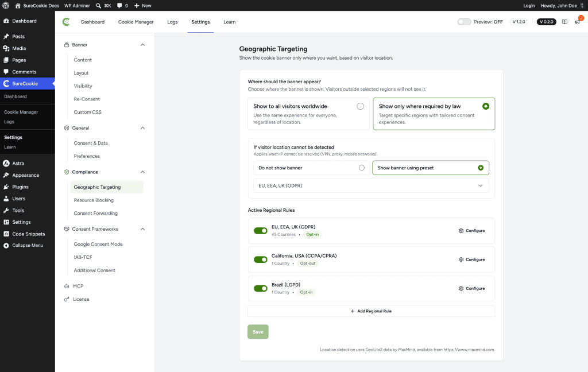Open the announcements megaphone icon

tap(577, 22)
